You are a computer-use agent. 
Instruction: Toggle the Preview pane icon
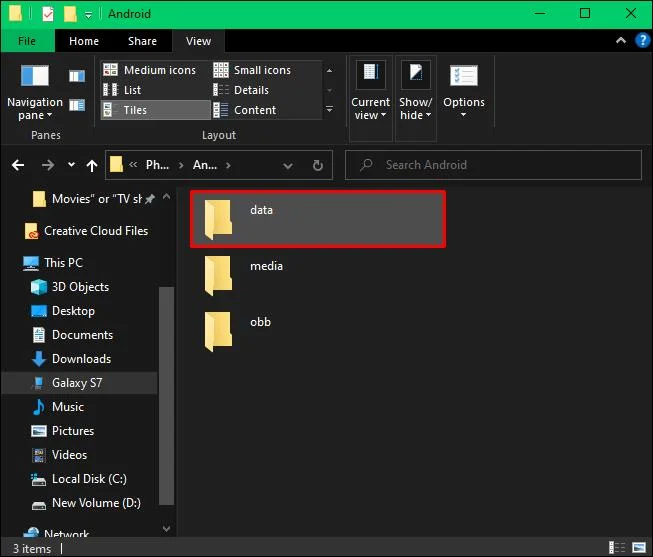77,76
